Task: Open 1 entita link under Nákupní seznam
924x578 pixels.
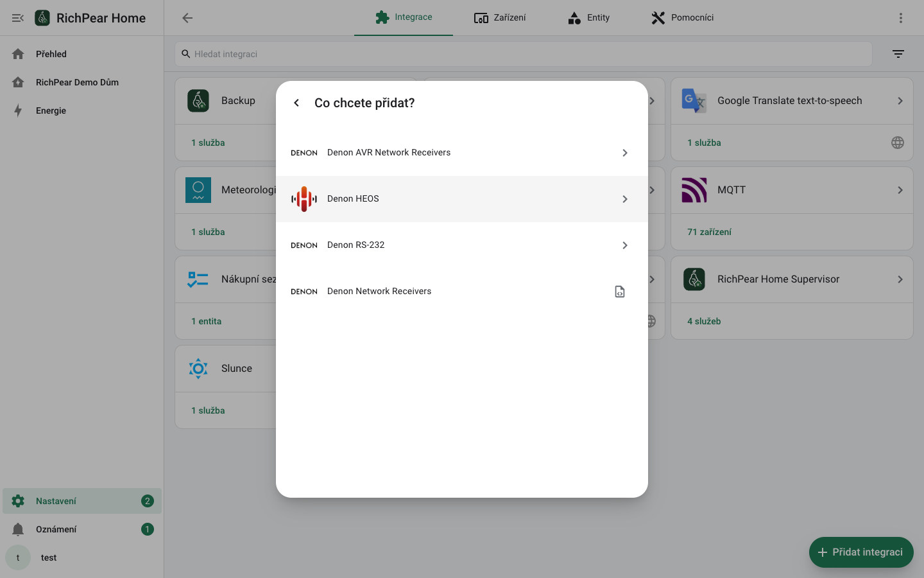Action: (206, 321)
